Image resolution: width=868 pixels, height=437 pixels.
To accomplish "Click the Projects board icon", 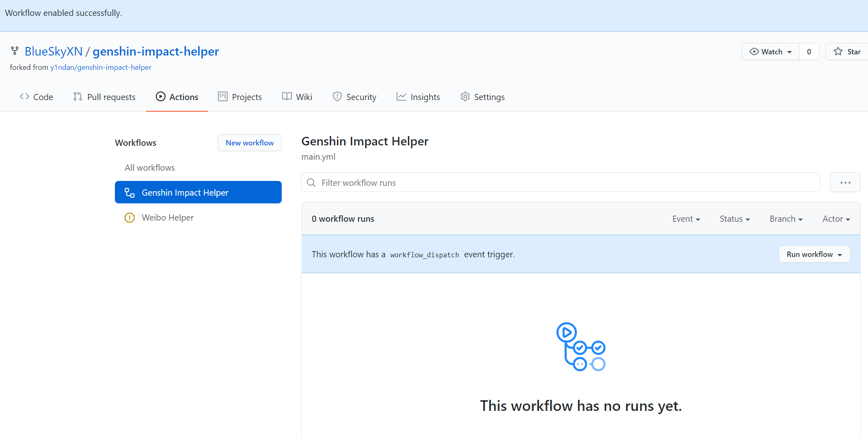I will pos(223,97).
